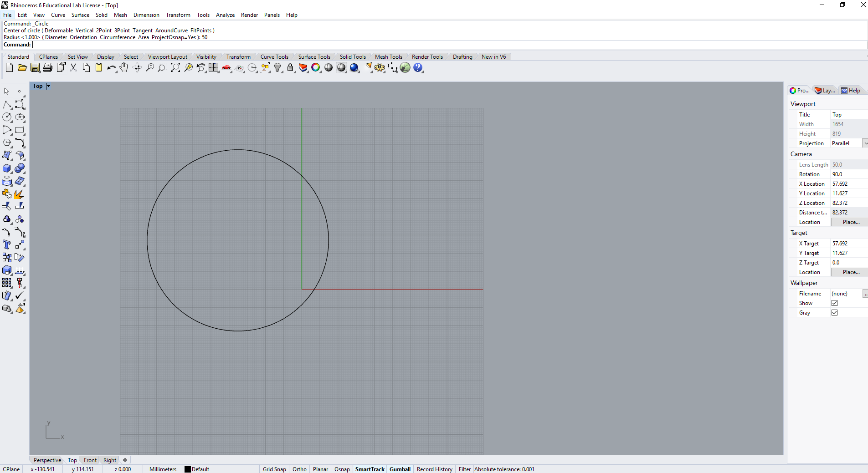Click the Rotation value field 90.0
868x473 pixels.
pos(849,174)
